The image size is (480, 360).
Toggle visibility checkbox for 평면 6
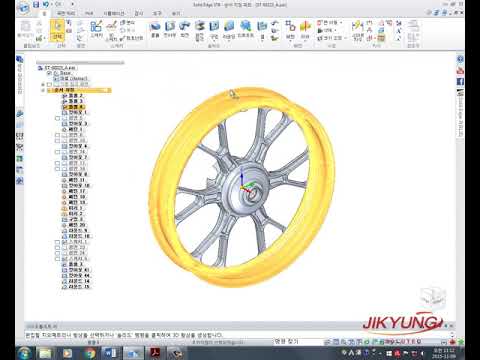tap(57, 135)
